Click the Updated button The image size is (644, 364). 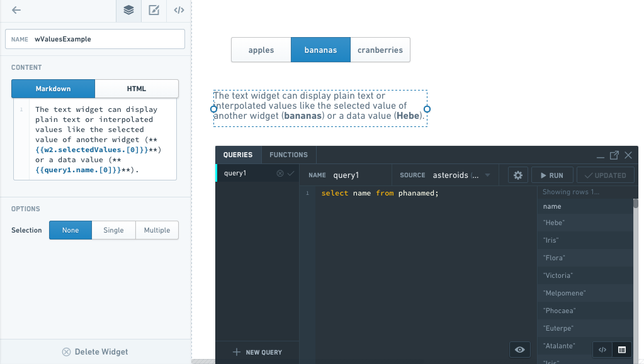coord(606,175)
